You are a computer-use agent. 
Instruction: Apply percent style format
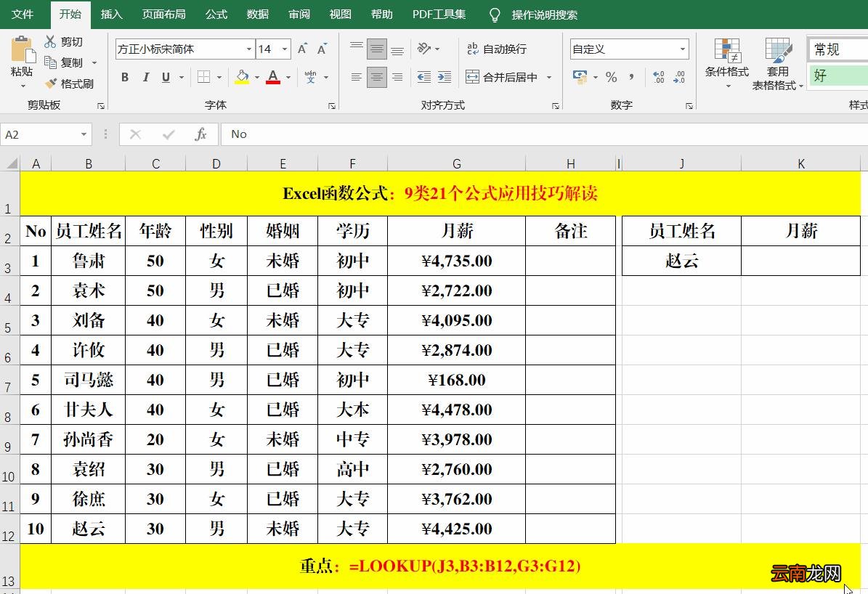611,77
